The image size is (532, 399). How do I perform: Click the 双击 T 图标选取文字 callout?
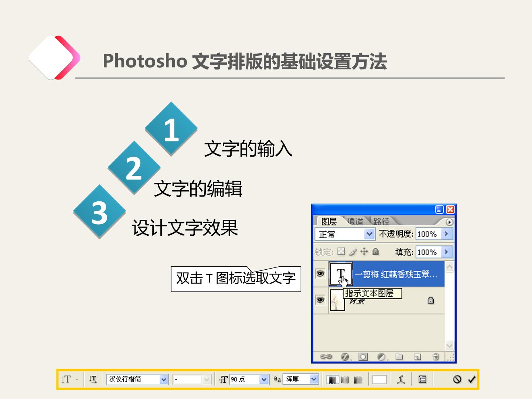click(x=236, y=279)
